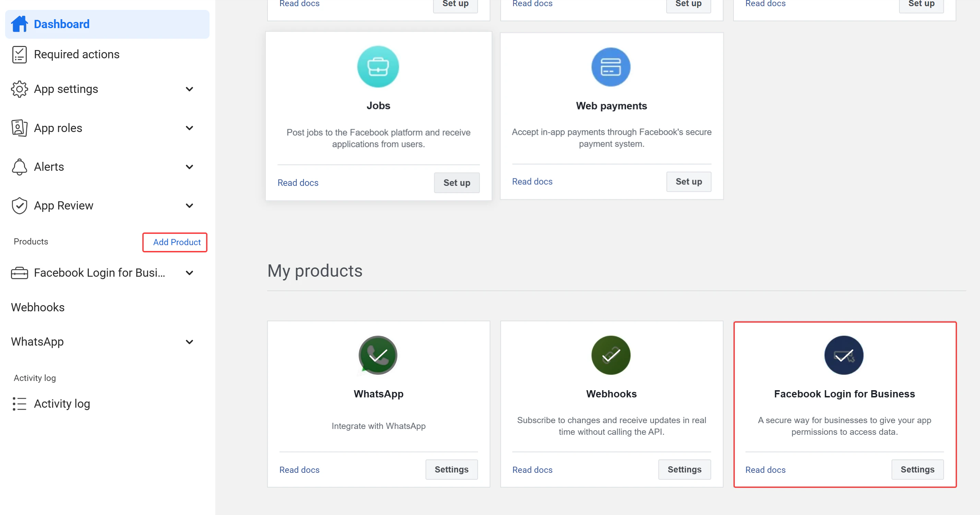Expand the WhatsApp sidebar menu
This screenshot has height=515, width=980.
[190, 342]
